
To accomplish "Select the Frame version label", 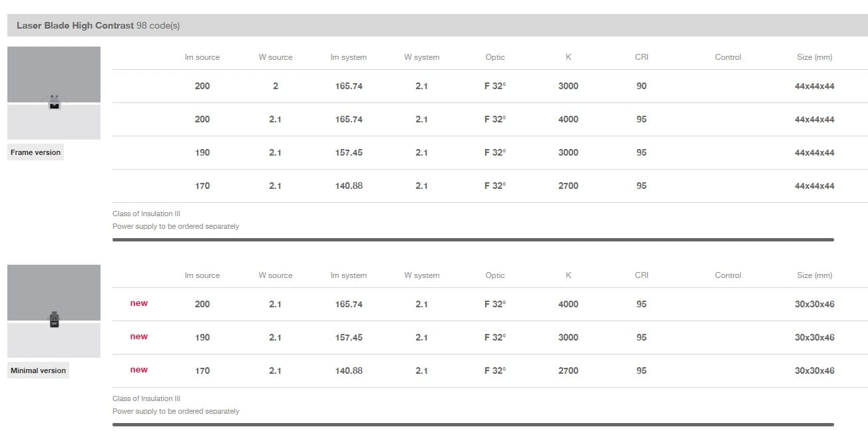I will [36, 152].
